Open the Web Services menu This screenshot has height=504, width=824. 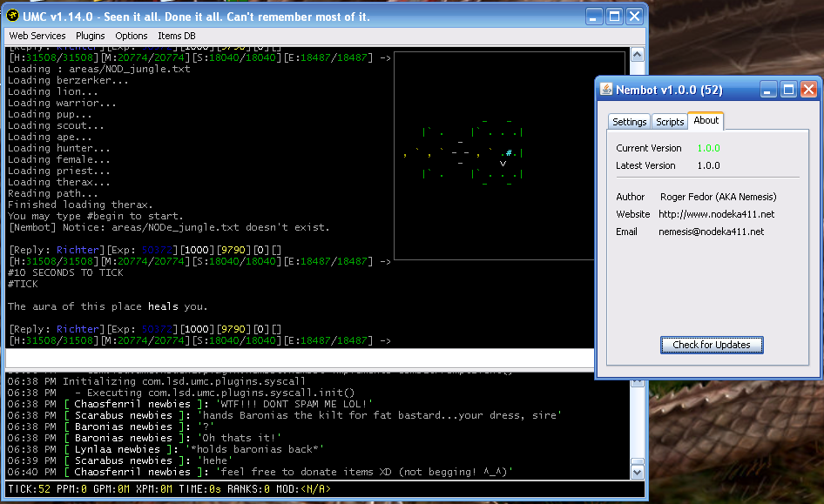click(37, 36)
